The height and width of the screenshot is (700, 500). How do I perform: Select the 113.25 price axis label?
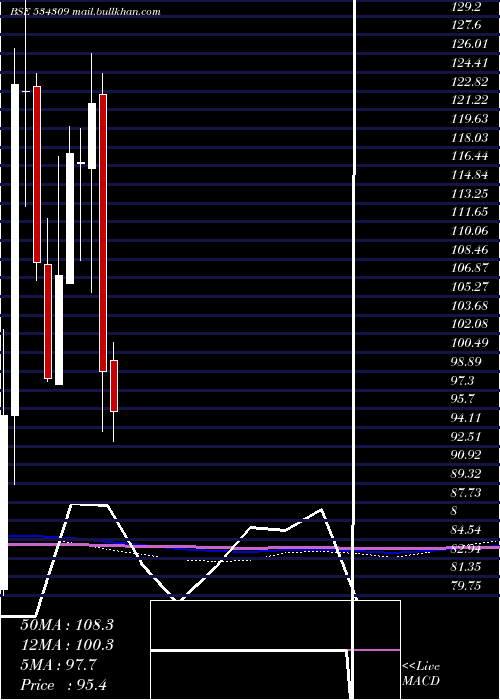pos(469,193)
